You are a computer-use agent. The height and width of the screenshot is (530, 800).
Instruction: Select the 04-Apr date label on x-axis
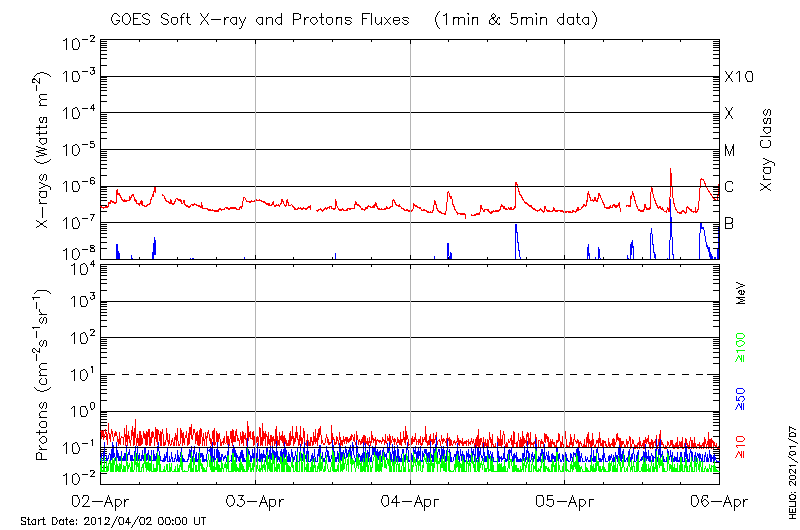click(x=411, y=502)
